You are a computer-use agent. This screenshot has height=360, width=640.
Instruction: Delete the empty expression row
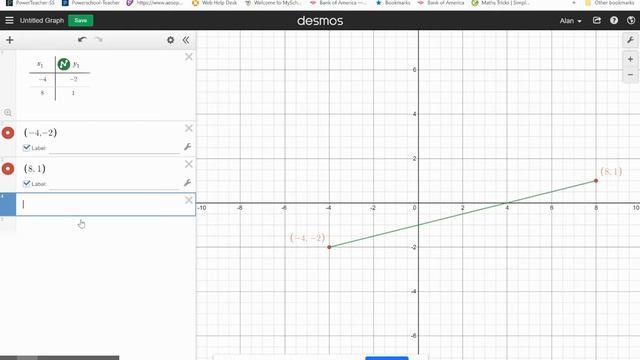(x=189, y=200)
